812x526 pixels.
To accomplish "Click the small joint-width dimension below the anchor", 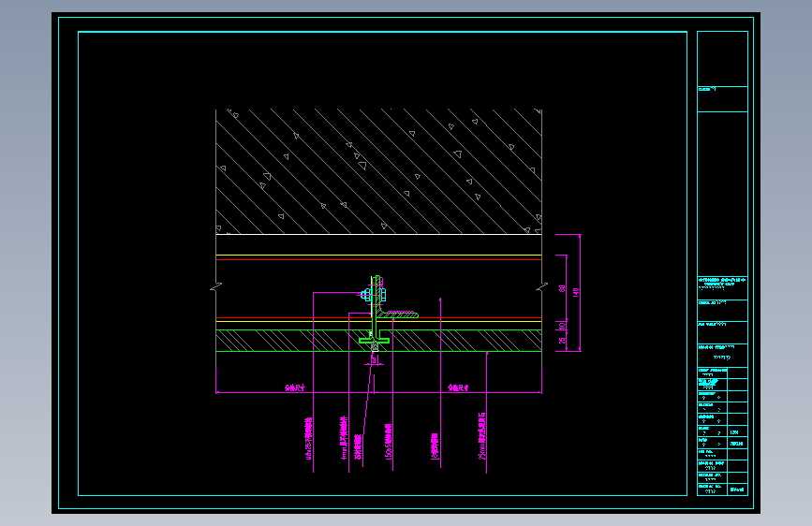I will (375, 359).
